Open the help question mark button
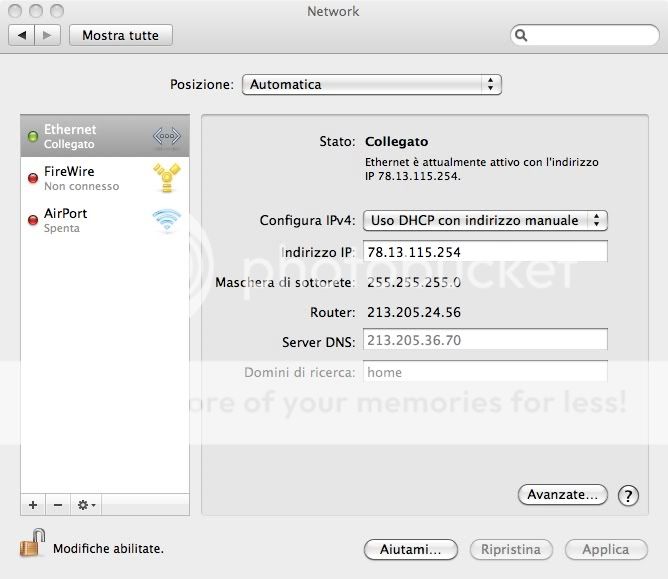 coord(628,495)
